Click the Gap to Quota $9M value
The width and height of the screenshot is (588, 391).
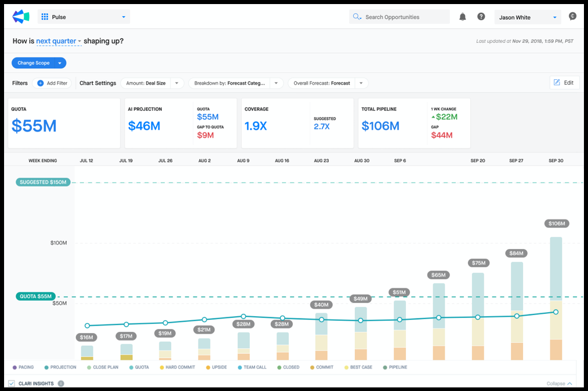coord(205,135)
